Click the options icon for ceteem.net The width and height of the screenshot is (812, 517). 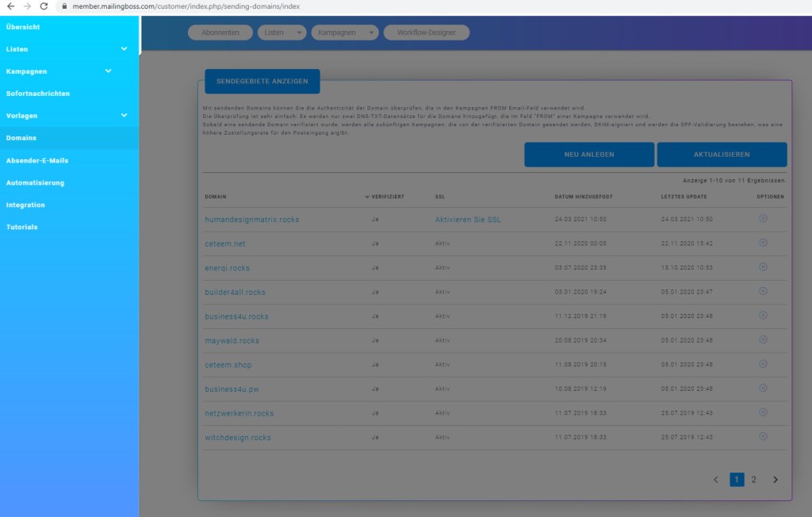pyautogui.click(x=763, y=243)
